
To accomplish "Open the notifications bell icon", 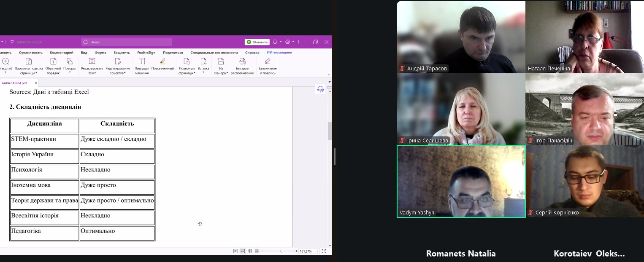I will [x=275, y=42].
